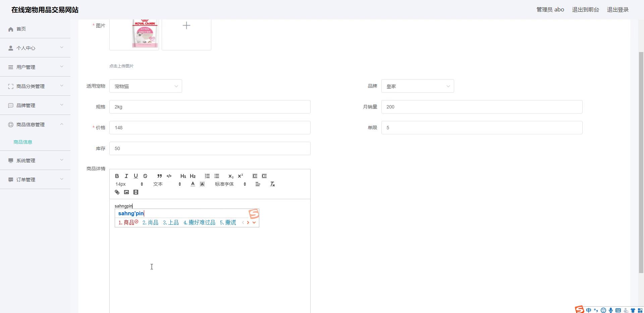
Task: Toggle the ordered list format
Action: pyautogui.click(x=207, y=176)
